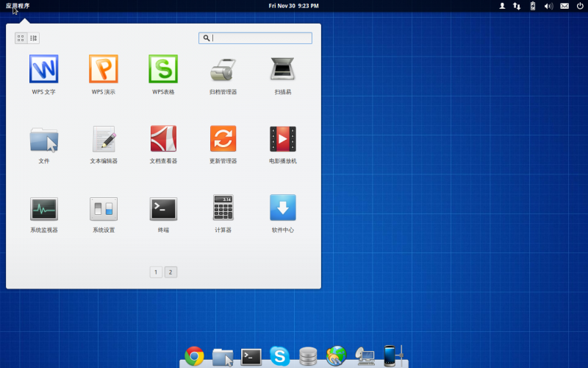Switch to grid view of applications
Image resolution: width=588 pixels, height=368 pixels.
[x=21, y=38]
